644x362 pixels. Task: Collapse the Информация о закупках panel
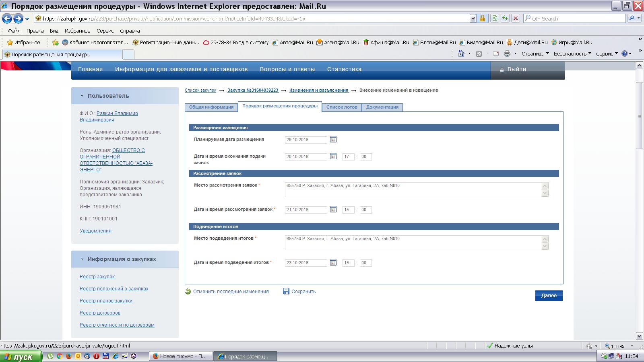pos(82,259)
